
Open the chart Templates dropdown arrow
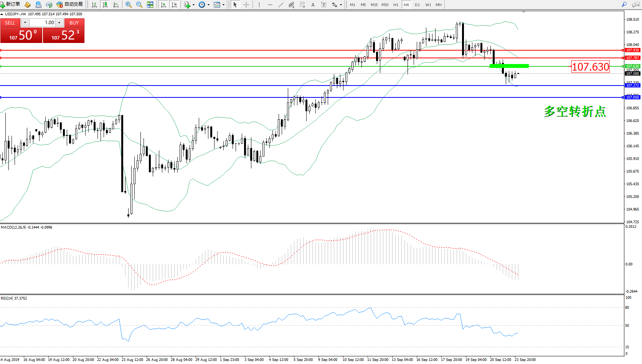[x=223, y=5]
